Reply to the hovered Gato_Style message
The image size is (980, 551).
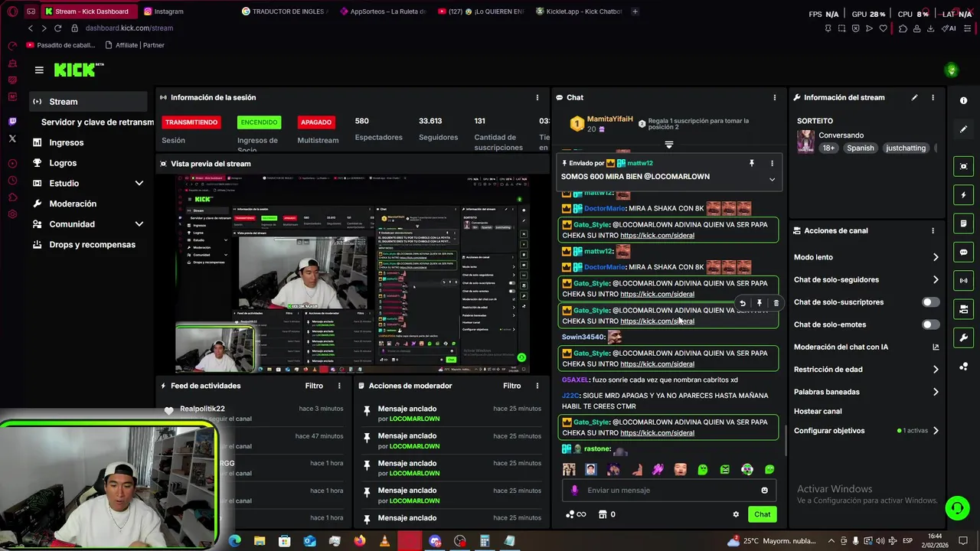743,303
